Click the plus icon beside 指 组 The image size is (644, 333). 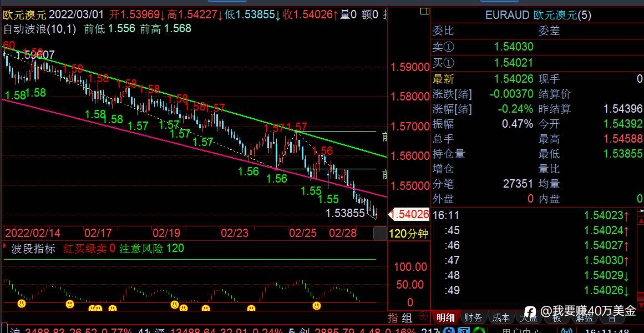pos(423,316)
